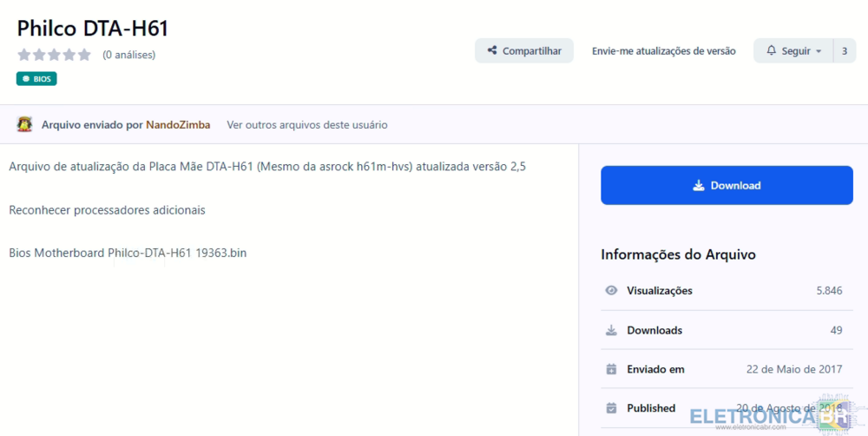Click the date 22 de Maio de 2017
Image resolution: width=868 pixels, height=436 pixels.
pos(794,369)
